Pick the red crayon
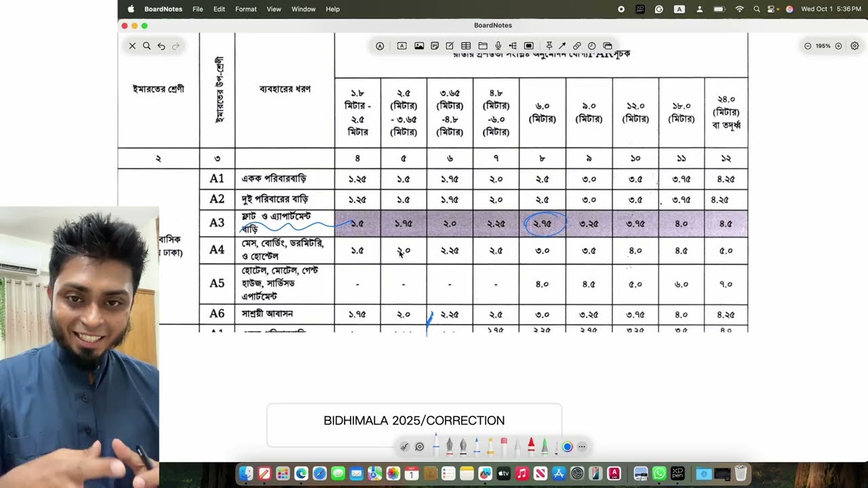This screenshot has width=868, height=488. pos(531,446)
